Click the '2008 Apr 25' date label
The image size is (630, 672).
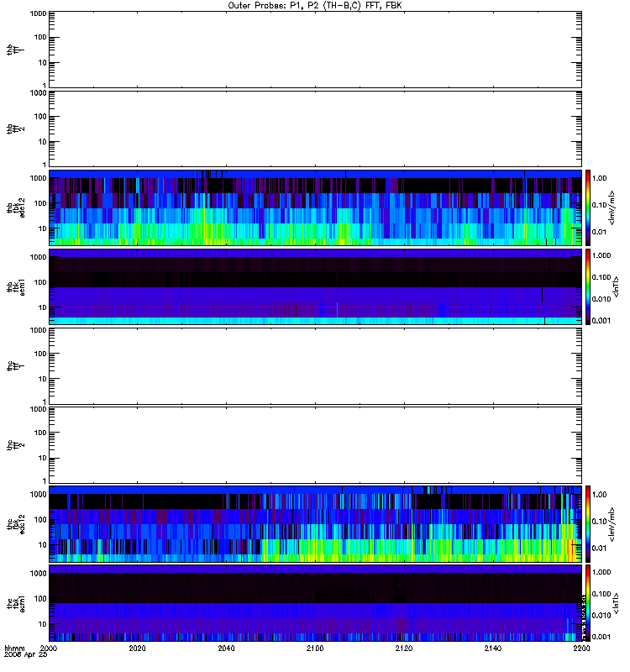(26, 655)
